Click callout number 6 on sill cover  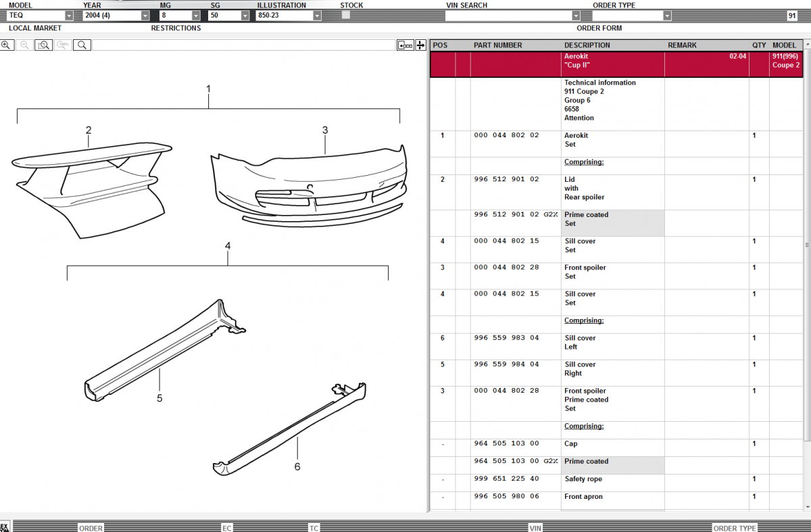pos(297,466)
